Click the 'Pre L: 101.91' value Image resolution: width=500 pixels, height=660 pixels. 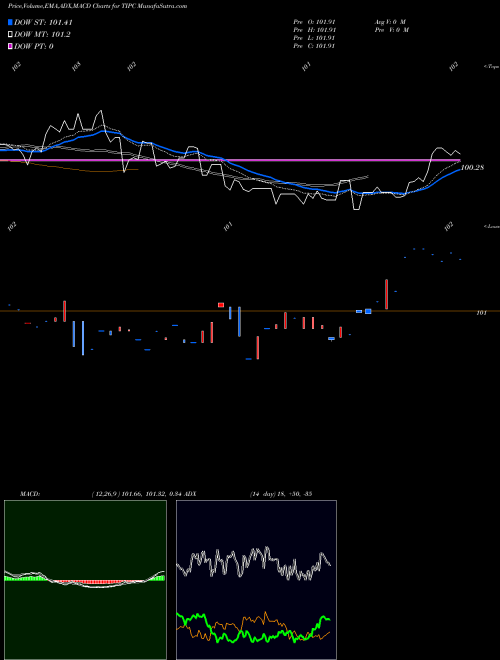[x=314, y=38]
